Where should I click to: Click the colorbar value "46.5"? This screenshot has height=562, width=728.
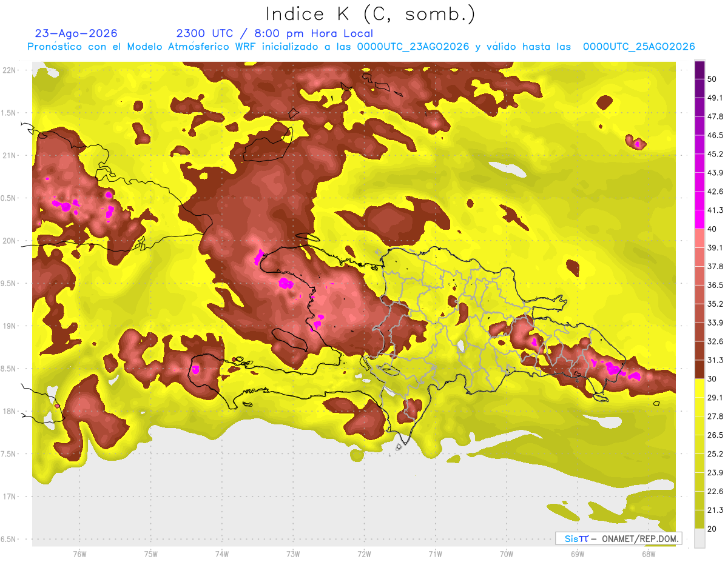pyautogui.click(x=716, y=136)
